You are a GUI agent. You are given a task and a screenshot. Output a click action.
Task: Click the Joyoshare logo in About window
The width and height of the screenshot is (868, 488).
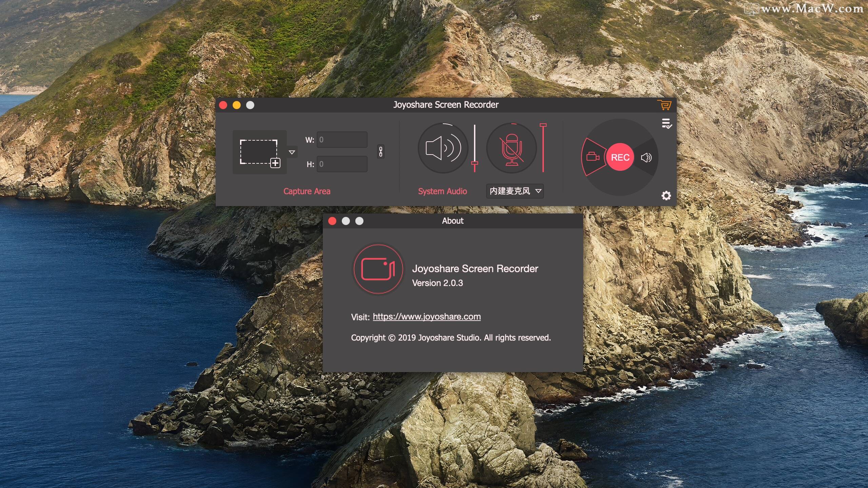click(378, 269)
